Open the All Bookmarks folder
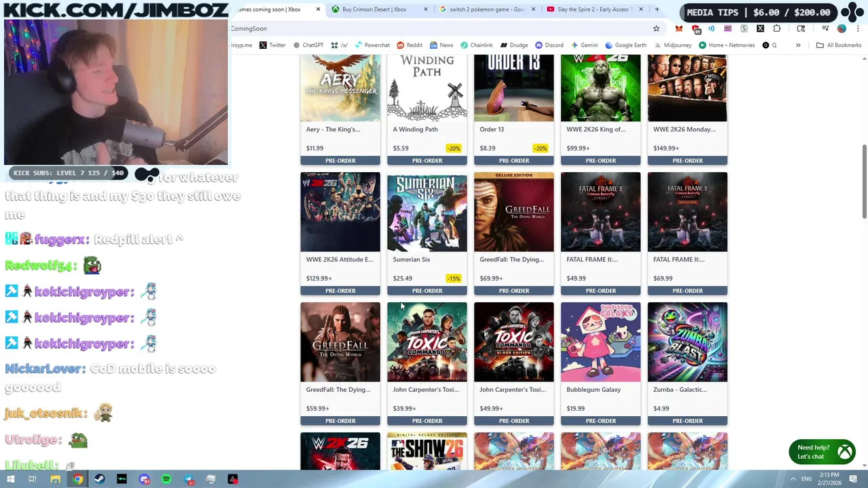The height and width of the screenshot is (488, 868). pos(839,45)
